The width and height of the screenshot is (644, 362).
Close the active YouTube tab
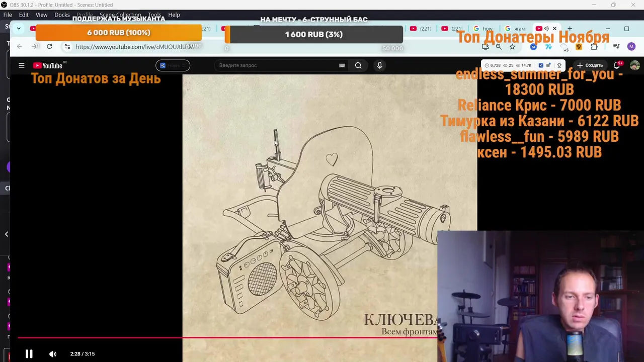(554, 29)
